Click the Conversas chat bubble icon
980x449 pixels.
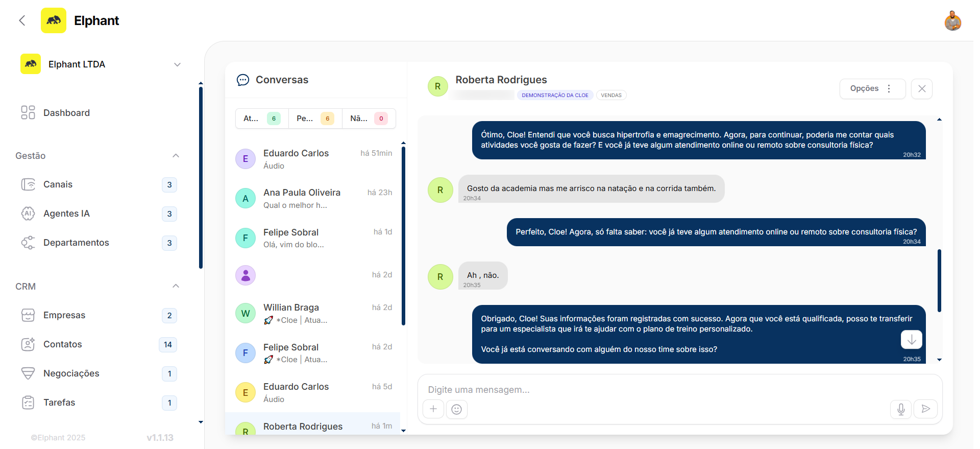pos(243,80)
